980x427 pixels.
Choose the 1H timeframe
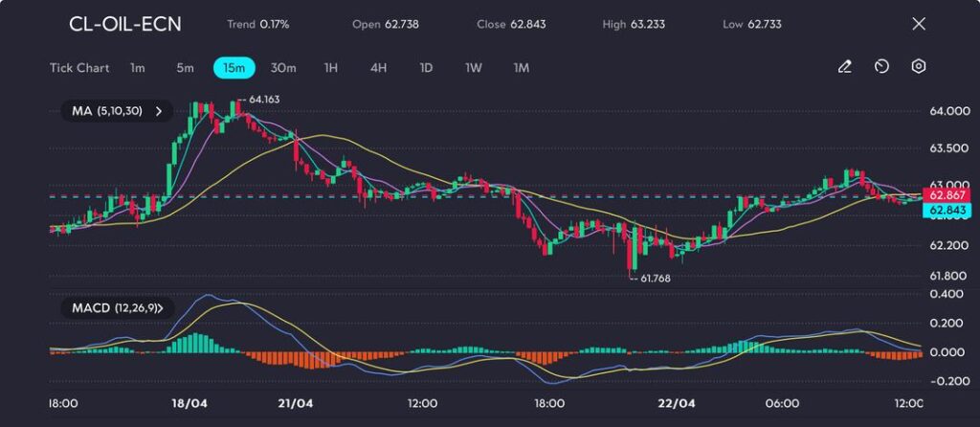pos(331,68)
